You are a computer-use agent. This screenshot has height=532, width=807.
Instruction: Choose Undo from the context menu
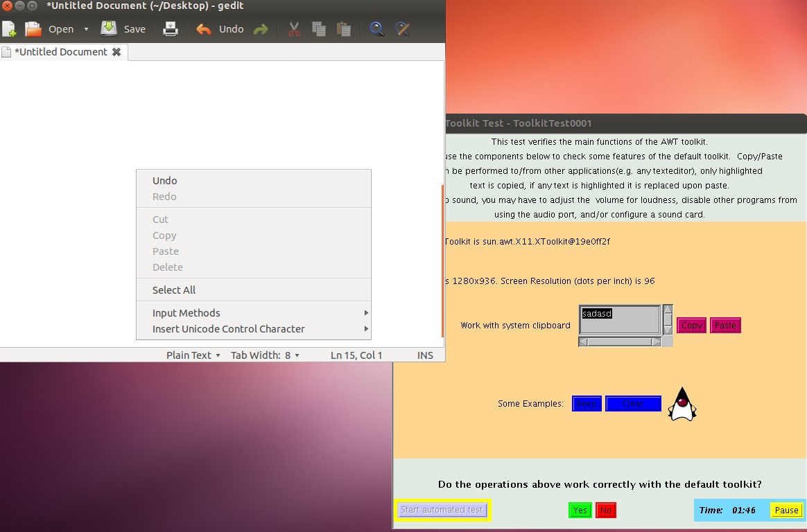pos(165,181)
